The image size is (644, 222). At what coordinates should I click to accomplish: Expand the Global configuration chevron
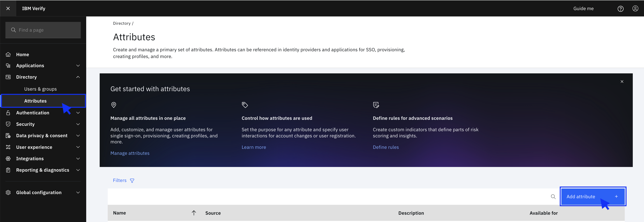pos(78,192)
